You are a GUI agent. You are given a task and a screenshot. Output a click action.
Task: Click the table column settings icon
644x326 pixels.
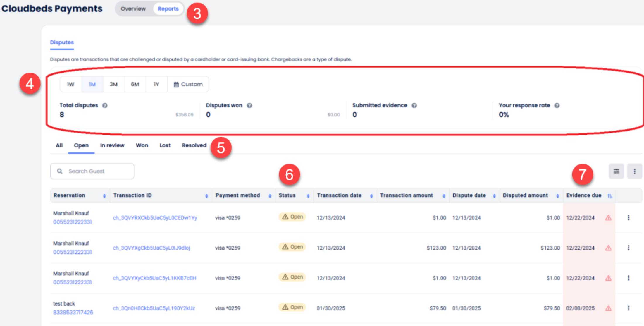tap(616, 171)
